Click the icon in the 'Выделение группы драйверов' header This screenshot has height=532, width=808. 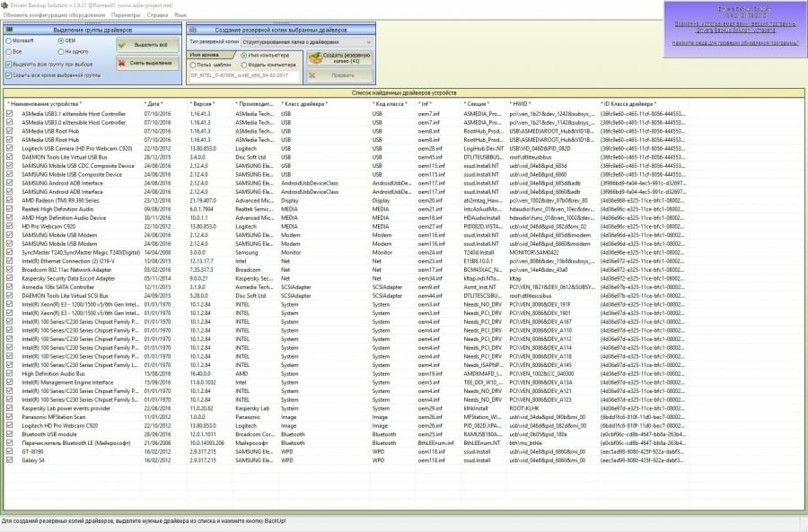12,30
